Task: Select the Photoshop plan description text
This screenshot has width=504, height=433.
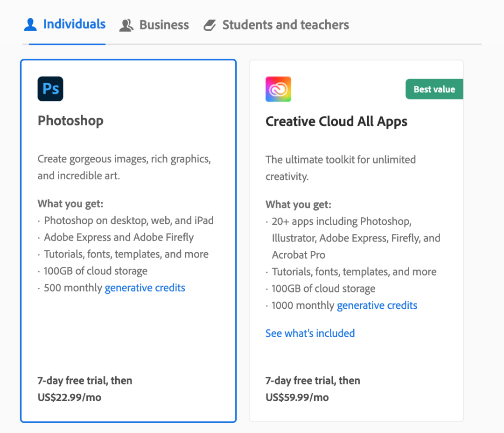Action: coord(125,167)
